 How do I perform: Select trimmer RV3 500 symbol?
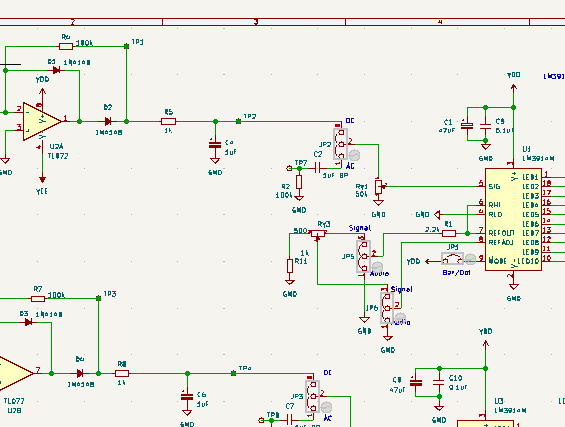click(318, 234)
